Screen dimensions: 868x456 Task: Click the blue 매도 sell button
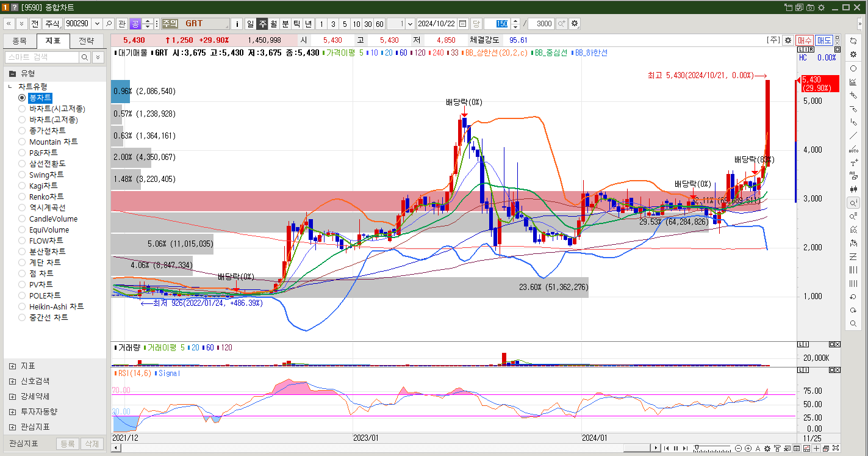coord(824,40)
